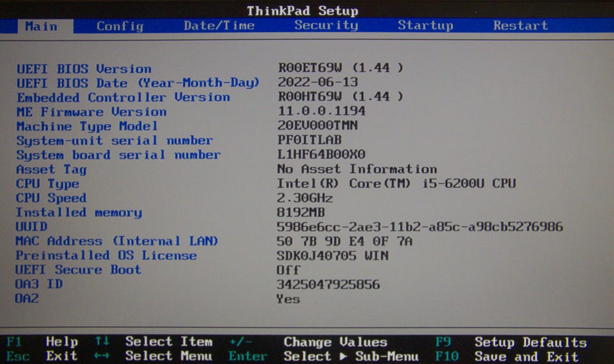Viewport: 614px width, 364px height.
Task: Select ME Firmware Version label
Action: [x=91, y=112]
